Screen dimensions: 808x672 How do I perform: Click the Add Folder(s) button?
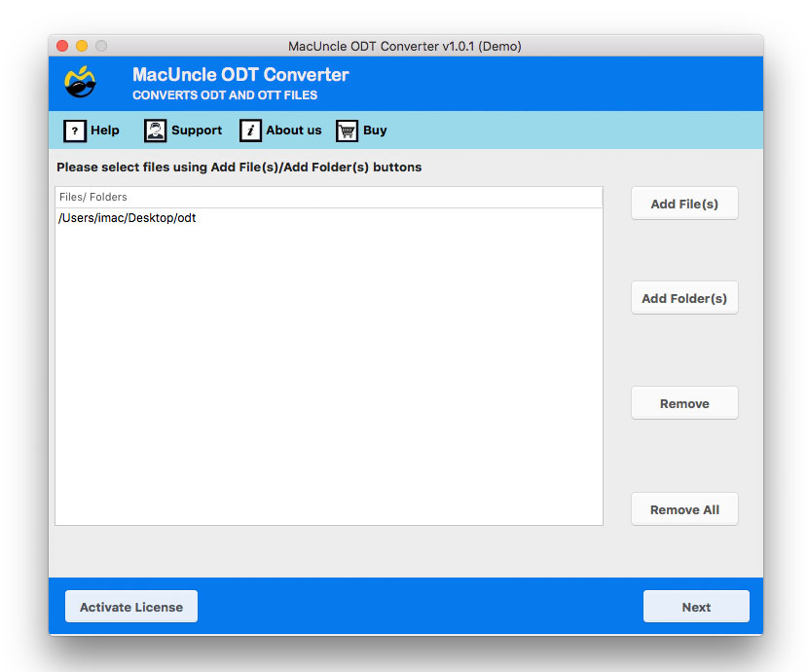click(684, 298)
